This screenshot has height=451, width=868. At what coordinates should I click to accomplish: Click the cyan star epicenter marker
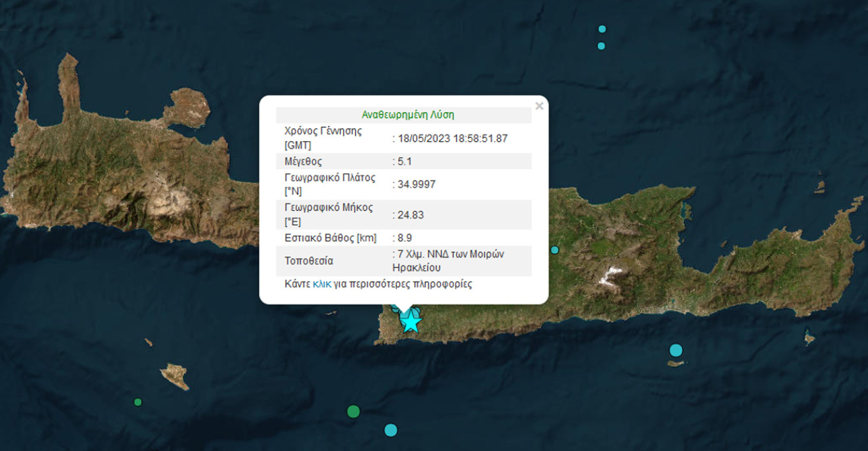tap(410, 323)
